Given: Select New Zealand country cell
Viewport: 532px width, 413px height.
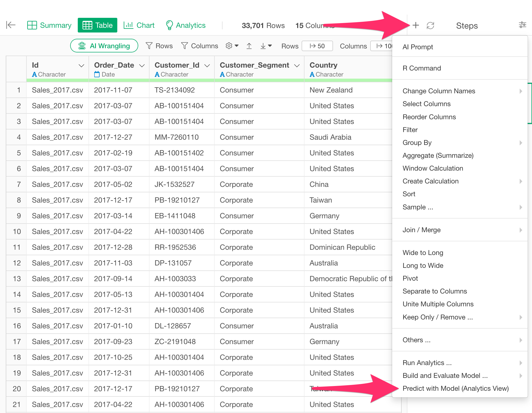Looking at the screenshot, I should click(x=348, y=90).
